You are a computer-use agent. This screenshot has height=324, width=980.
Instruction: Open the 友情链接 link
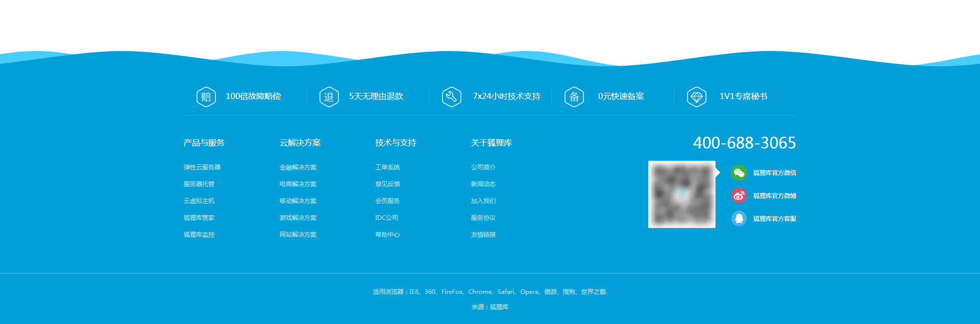(x=483, y=235)
